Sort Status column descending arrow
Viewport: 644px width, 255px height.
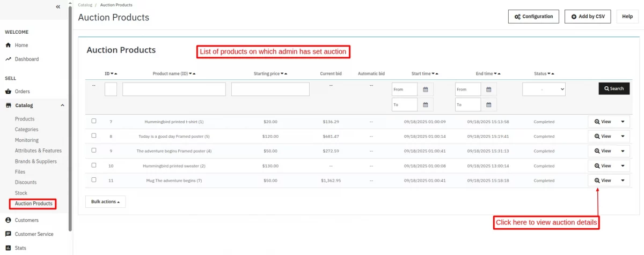point(549,73)
